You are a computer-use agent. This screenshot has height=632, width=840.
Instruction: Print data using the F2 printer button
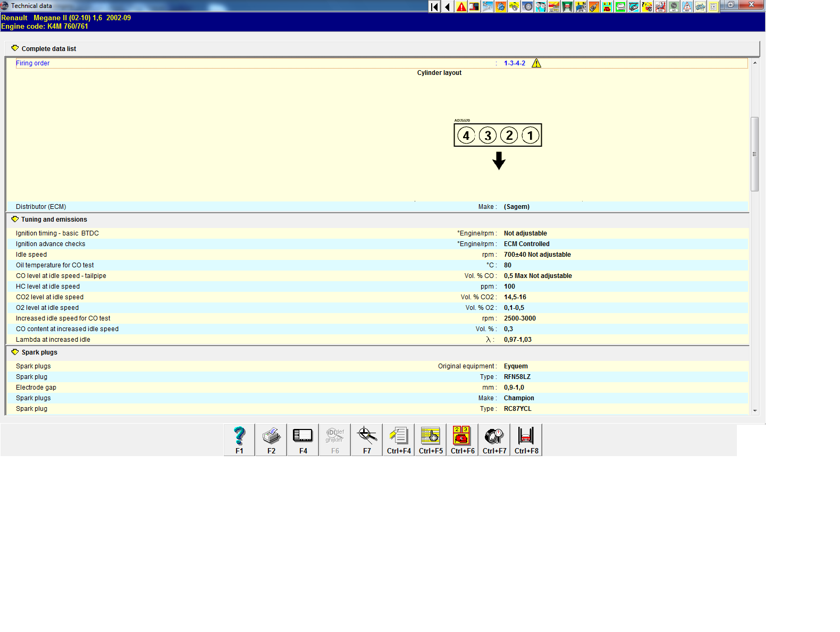tap(271, 440)
